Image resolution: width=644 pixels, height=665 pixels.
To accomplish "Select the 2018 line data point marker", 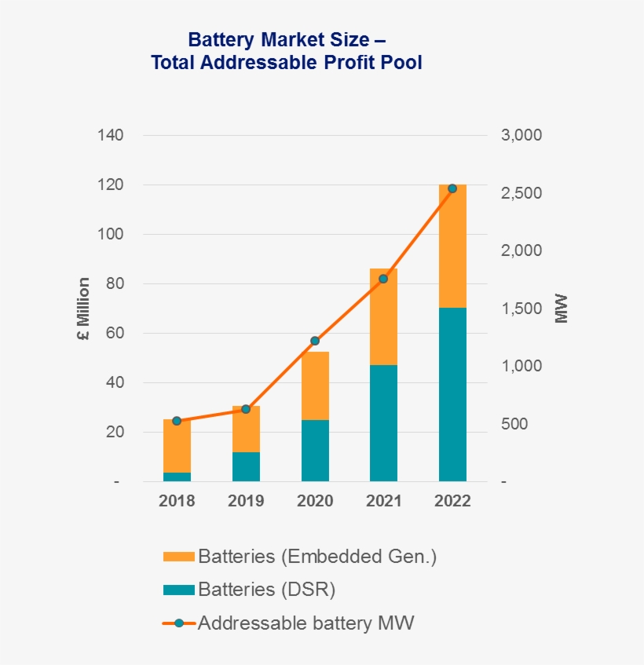I will [177, 421].
